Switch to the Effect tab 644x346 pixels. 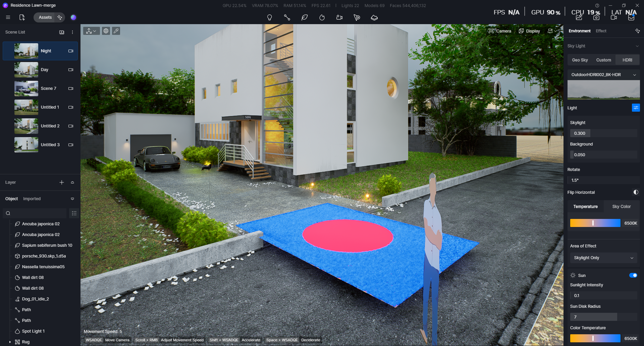click(x=601, y=31)
